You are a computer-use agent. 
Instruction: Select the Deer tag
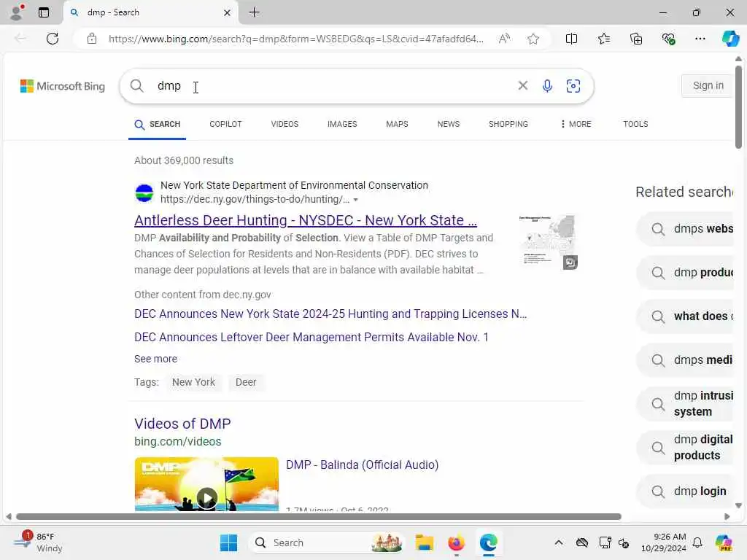pyautogui.click(x=246, y=382)
